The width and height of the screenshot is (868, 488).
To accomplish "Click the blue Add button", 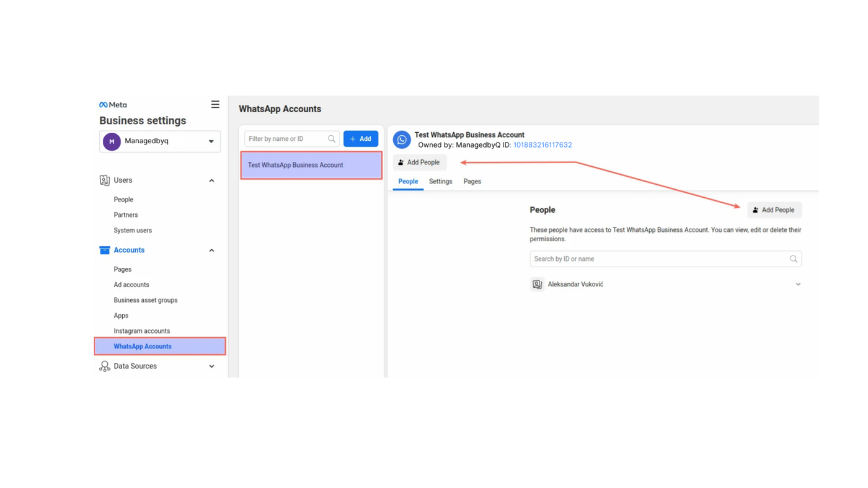I will coord(361,139).
